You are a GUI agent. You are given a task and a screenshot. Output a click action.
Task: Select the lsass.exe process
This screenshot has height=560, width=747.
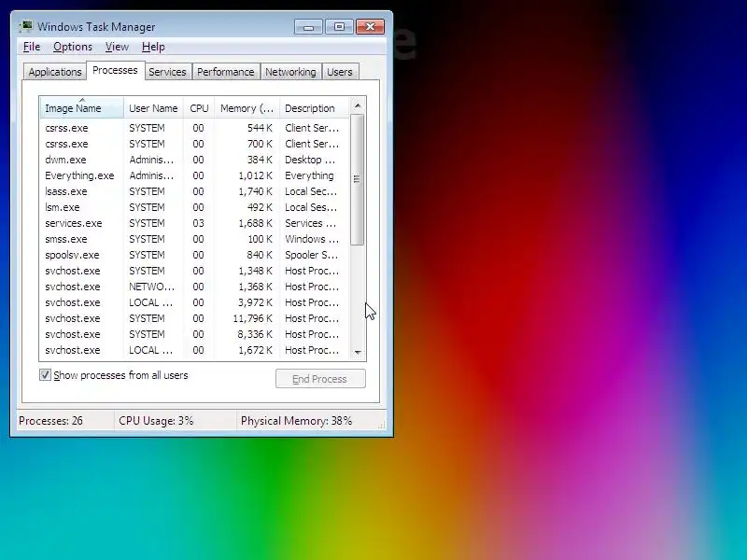click(194, 191)
